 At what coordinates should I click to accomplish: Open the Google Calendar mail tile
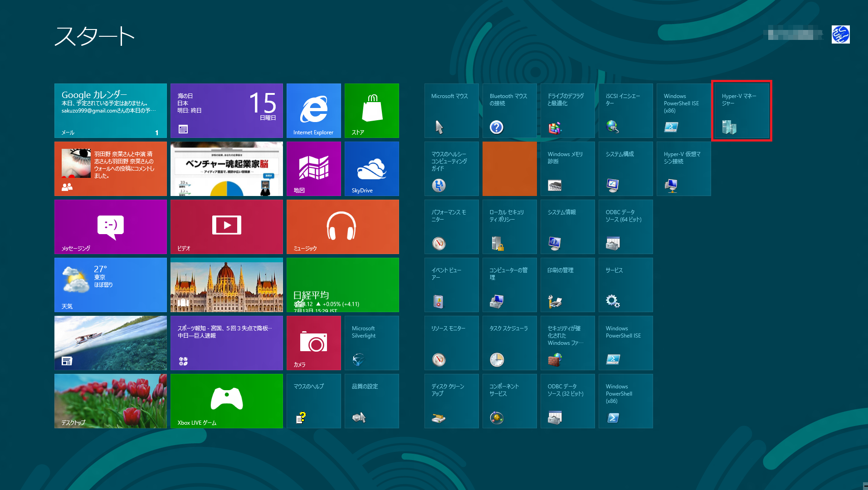click(x=110, y=111)
